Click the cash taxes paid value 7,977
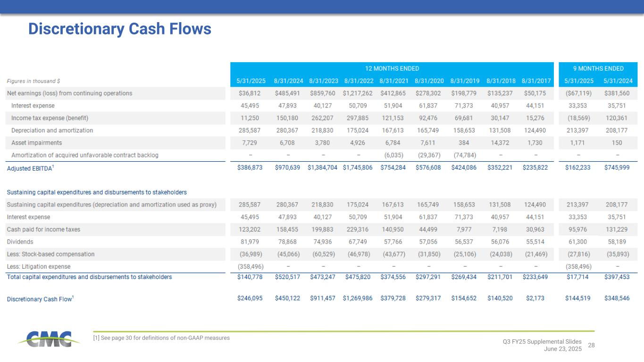This screenshot has height=362, width=644. click(x=464, y=230)
